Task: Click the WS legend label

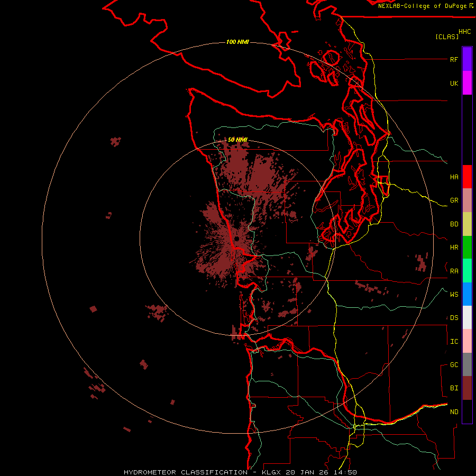Action: pos(454,295)
